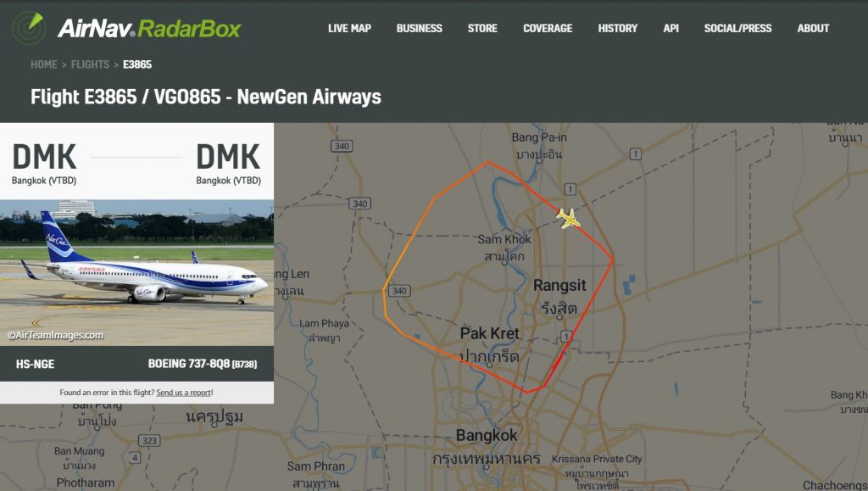Click the 'Send us a report' link

[x=184, y=393]
